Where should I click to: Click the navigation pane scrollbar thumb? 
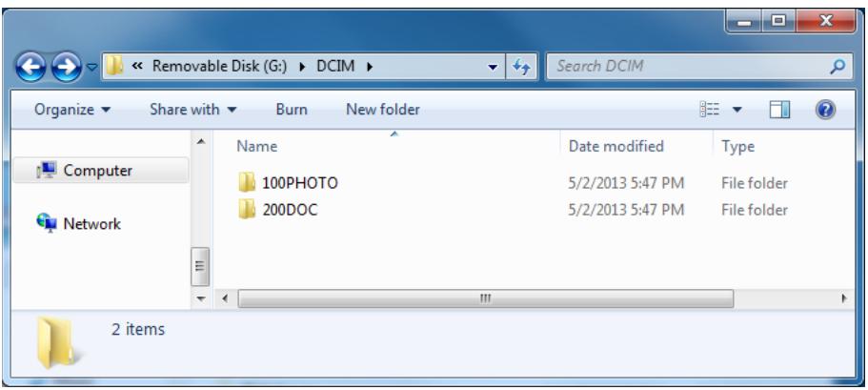200,266
